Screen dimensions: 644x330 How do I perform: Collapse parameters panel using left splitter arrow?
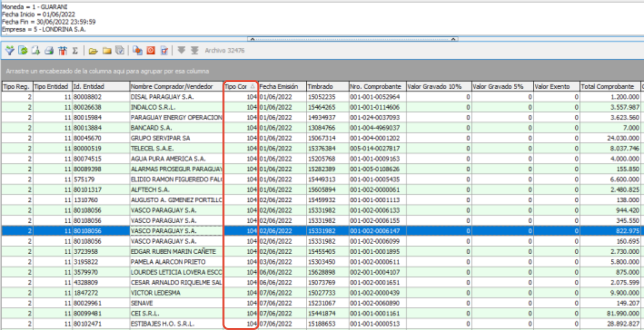point(252,39)
